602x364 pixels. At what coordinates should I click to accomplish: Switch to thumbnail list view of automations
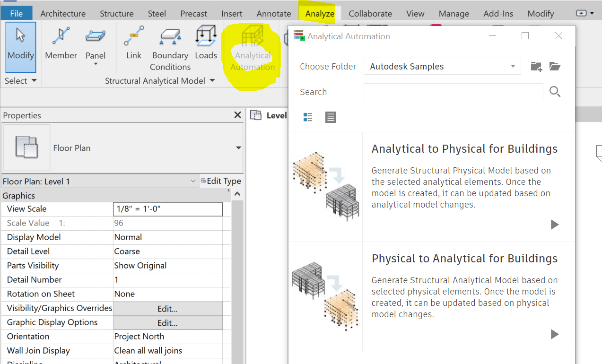click(x=308, y=117)
